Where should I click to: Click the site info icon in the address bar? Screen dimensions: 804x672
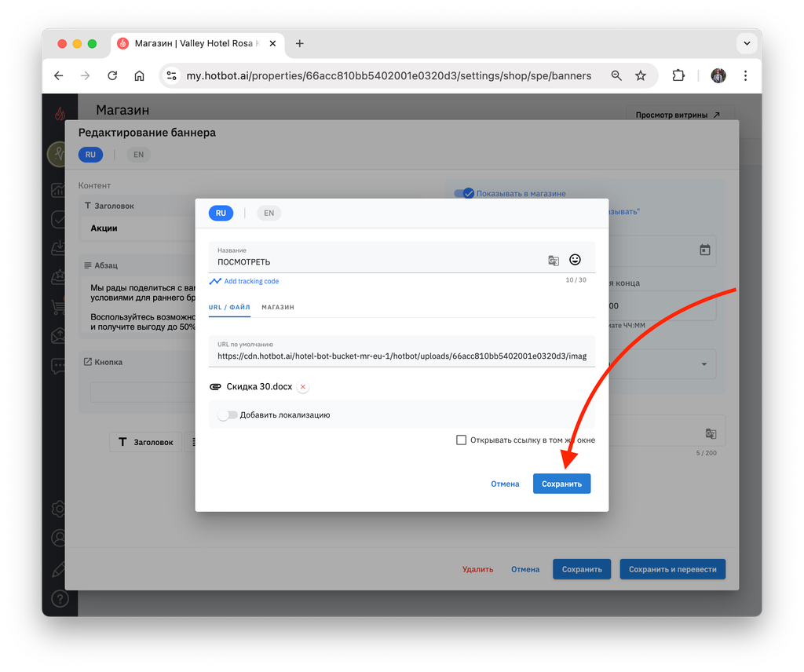[x=171, y=76]
